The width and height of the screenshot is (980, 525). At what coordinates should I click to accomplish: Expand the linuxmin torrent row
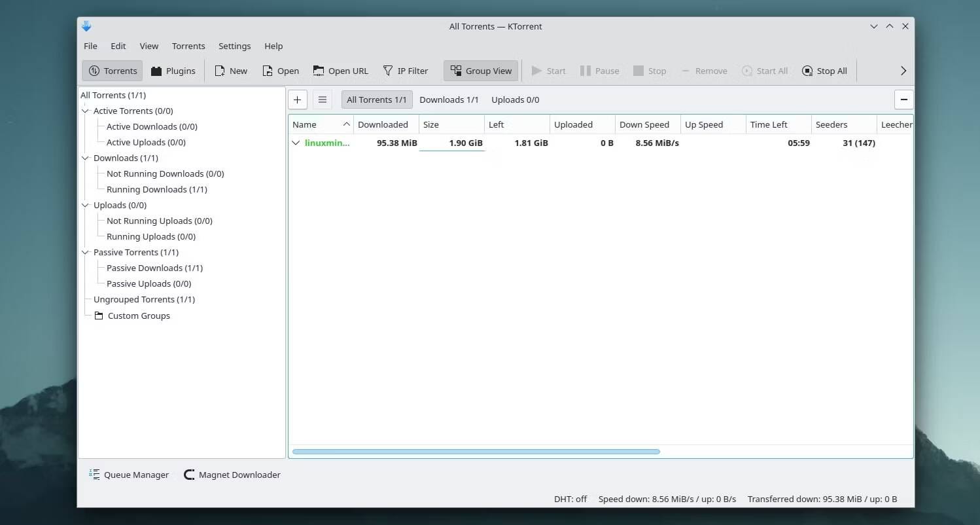pyautogui.click(x=296, y=143)
